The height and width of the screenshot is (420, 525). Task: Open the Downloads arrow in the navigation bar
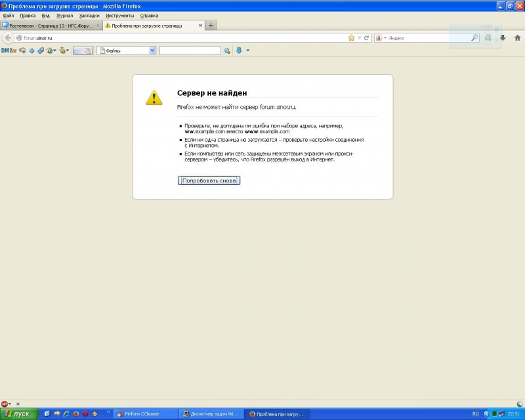[x=502, y=38]
